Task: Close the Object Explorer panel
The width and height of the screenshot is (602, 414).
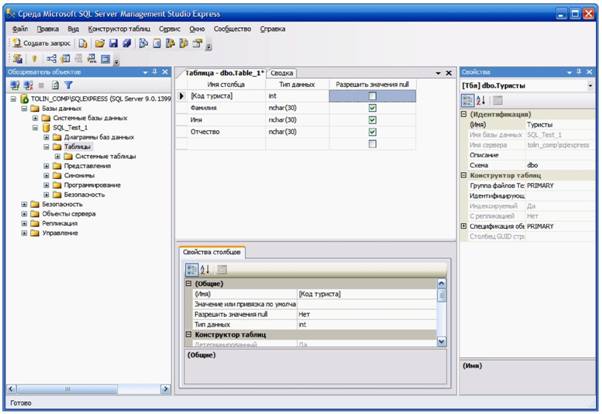Action: [x=165, y=72]
